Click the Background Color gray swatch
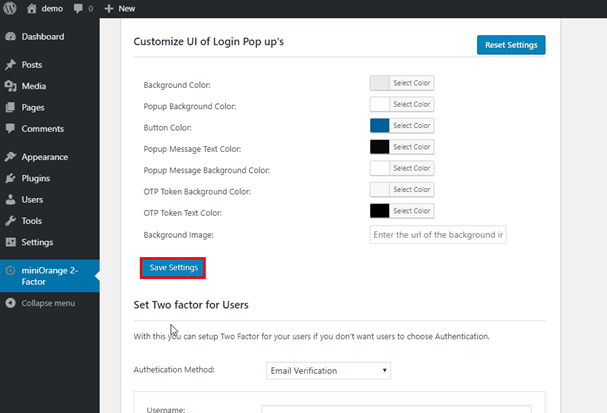The width and height of the screenshot is (607, 413). point(380,83)
